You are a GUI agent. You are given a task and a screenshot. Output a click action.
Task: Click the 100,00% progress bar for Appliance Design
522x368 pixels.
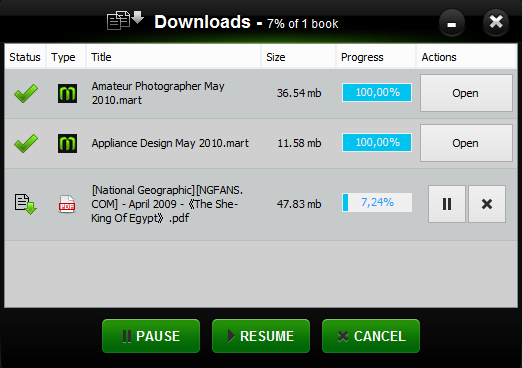(377, 143)
